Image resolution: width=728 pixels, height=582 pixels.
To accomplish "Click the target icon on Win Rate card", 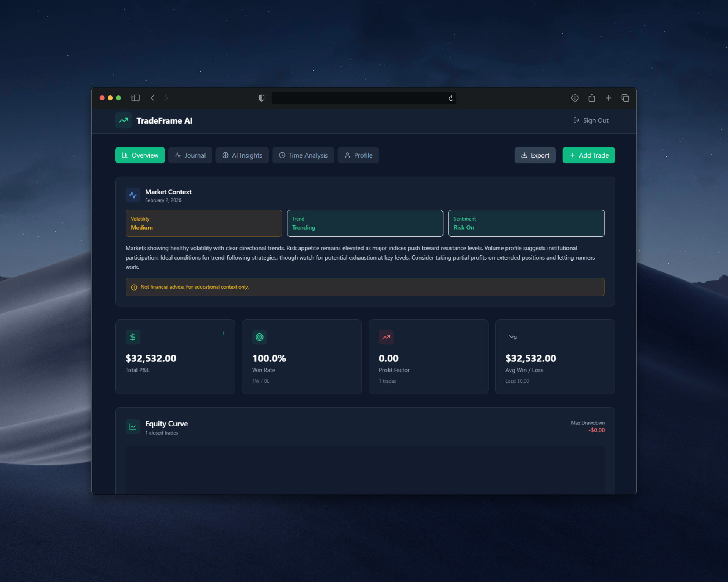I will [259, 337].
